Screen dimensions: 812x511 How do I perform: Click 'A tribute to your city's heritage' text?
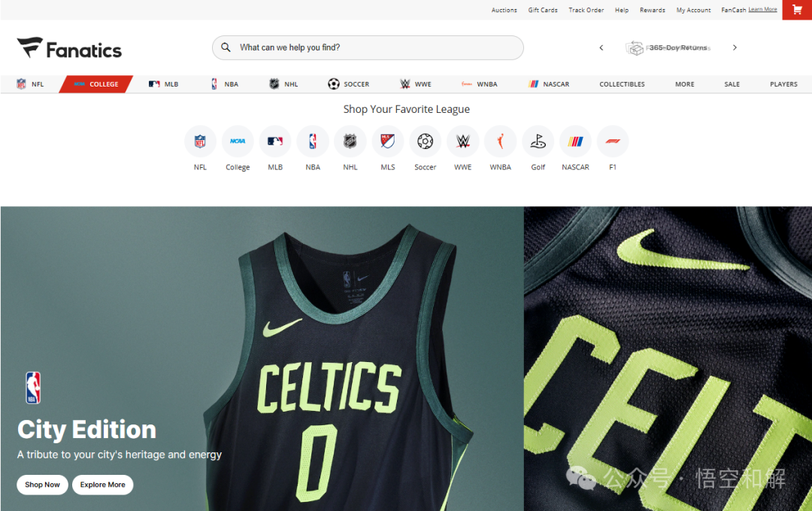pos(119,455)
